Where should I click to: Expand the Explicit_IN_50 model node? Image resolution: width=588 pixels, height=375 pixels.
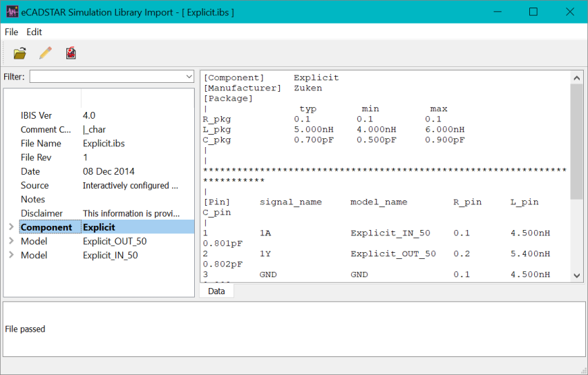coord(10,256)
